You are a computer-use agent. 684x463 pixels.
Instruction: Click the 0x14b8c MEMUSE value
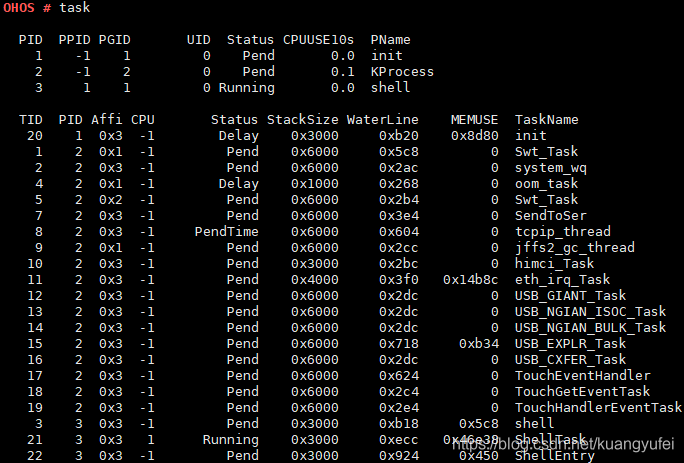click(471, 280)
